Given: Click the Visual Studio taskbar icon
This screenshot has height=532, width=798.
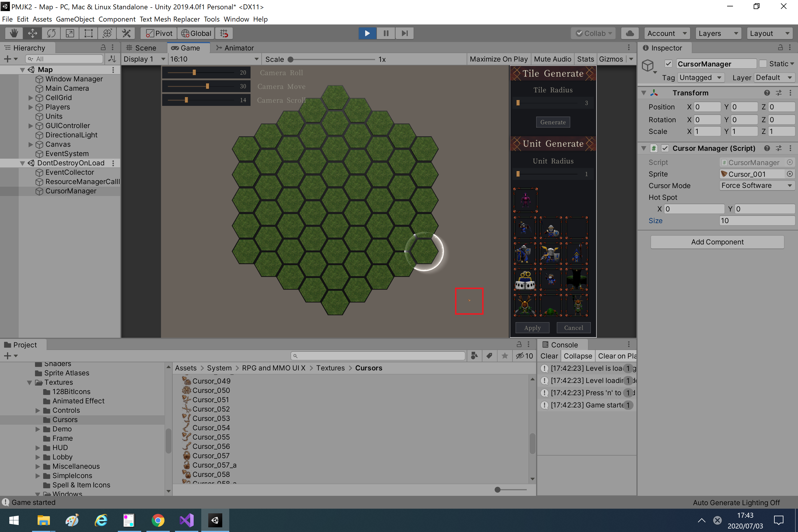Looking at the screenshot, I should pyautogui.click(x=187, y=520).
